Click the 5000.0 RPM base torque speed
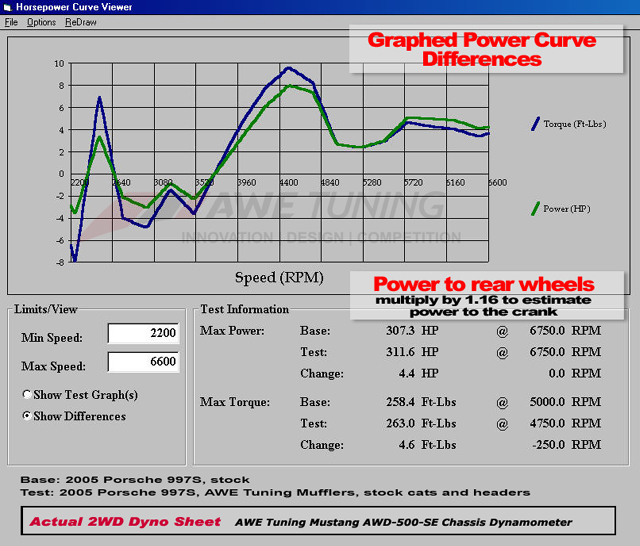The width and height of the screenshot is (640, 546). tap(565, 402)
